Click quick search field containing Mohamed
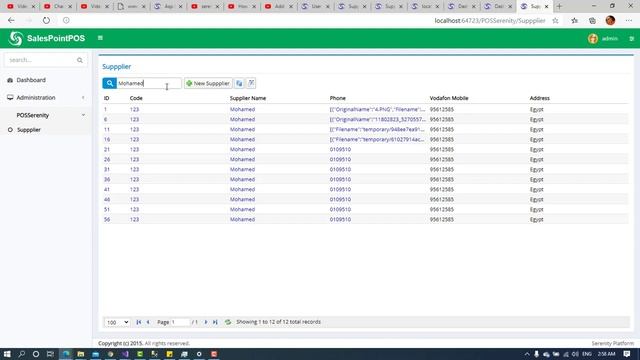Screen dimensions: 640x360 click(x=149, y=83)
